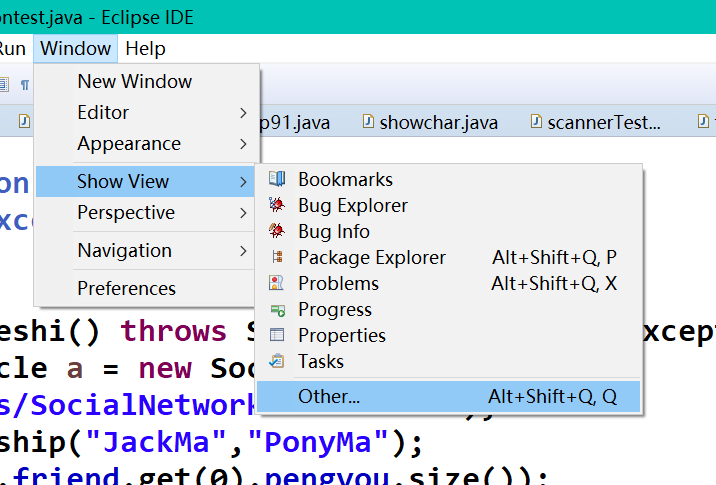This screenshot has height=485, width=716.
Task: Click the Bookmarks book icon
Action: point(277,179)
